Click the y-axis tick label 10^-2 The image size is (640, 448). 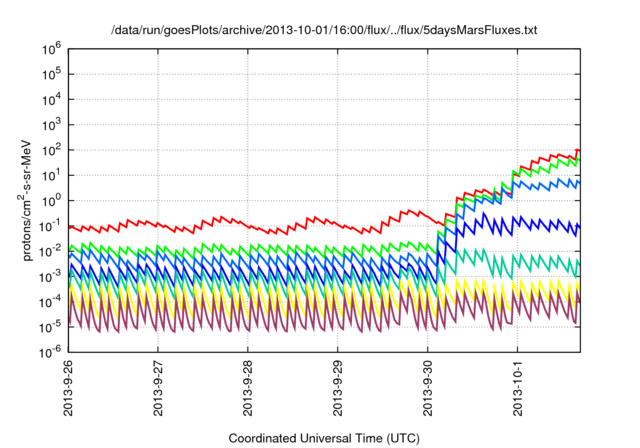(51, 252)
